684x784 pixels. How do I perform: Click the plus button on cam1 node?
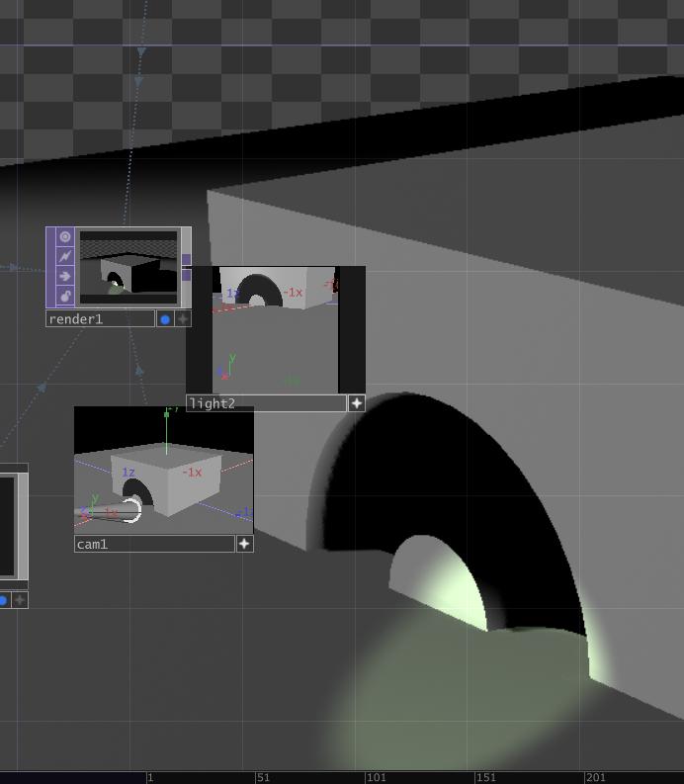tap(244, 544)
